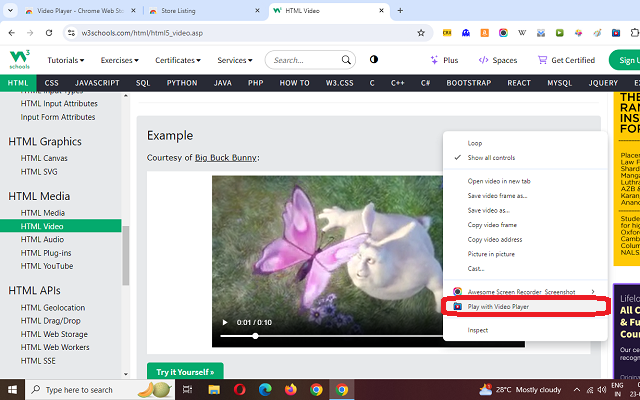640x400 pixels.
Task: Open Awesome Screen Recorder extension icon
Action: 503,33
